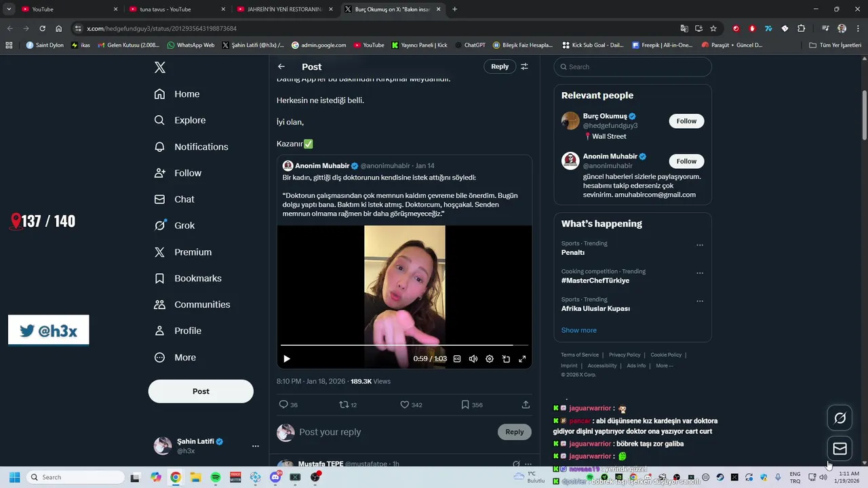Open options for #MasterChefTürkiye trend
This screenshot has height=488, width=868.
(x=700, y=273)
